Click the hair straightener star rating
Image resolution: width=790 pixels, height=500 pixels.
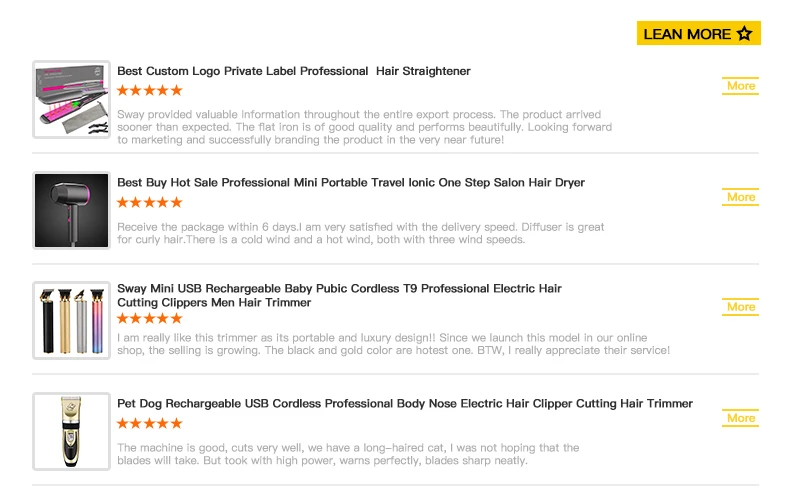pos(150,90)
